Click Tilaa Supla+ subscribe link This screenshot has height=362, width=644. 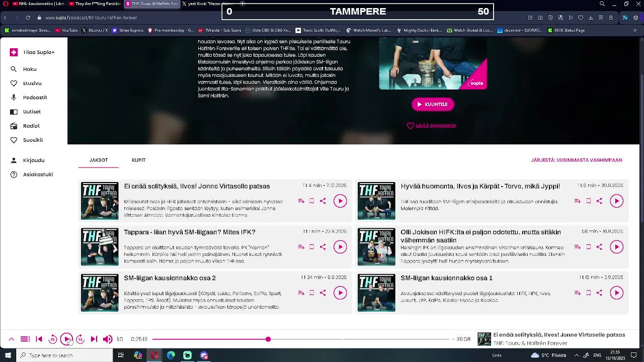click(32, 52)
